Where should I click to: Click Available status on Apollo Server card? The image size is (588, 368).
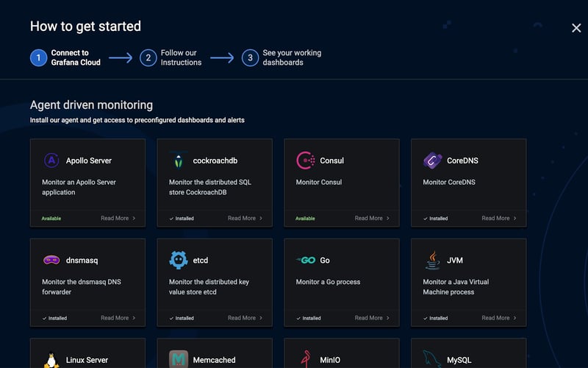tap(51, 218)
